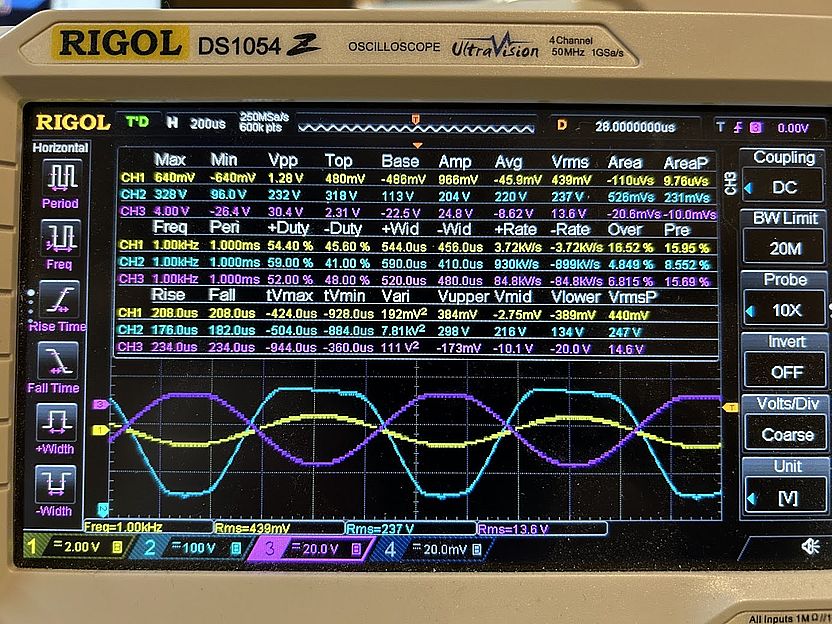832x624 pixels.
Task: Click the trigger rising edge icon
Action: click(738, 127)
